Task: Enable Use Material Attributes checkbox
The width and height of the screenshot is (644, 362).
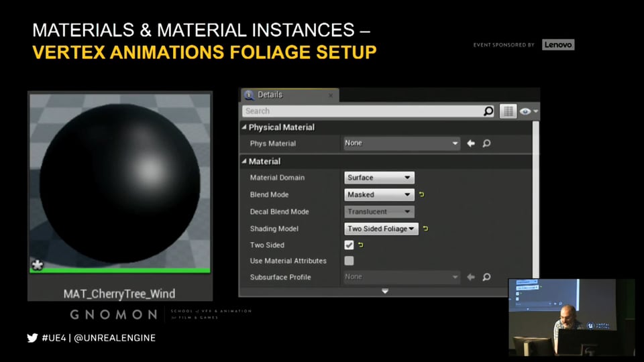Action: (x=349, y=261)
